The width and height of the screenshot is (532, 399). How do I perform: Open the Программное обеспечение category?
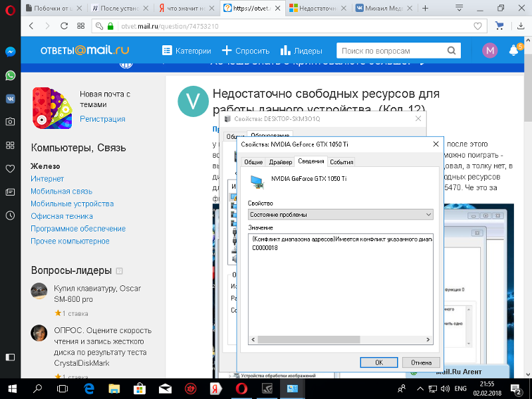click(78, 229)
